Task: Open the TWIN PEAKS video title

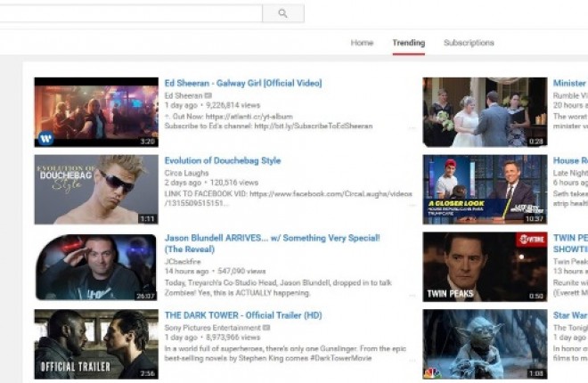Action: (x=570, y=243)
